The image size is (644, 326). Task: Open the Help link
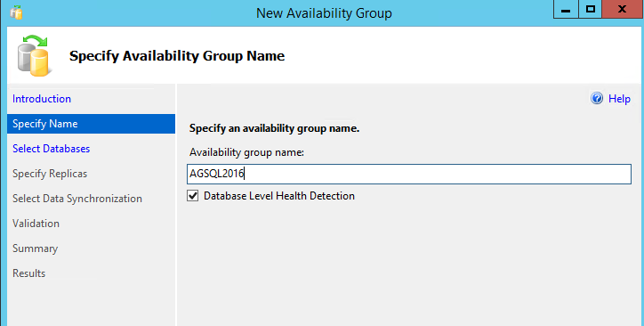coord(619,99)
